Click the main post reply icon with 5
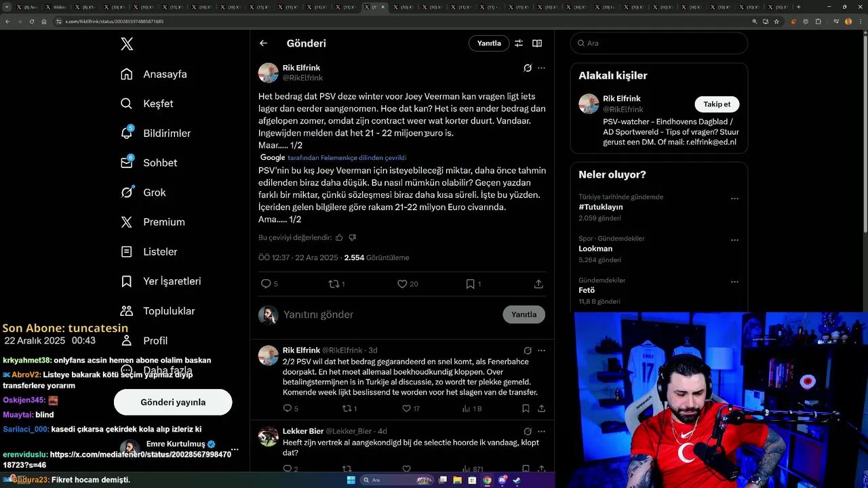The image size is (868, 488). [269, 284]
